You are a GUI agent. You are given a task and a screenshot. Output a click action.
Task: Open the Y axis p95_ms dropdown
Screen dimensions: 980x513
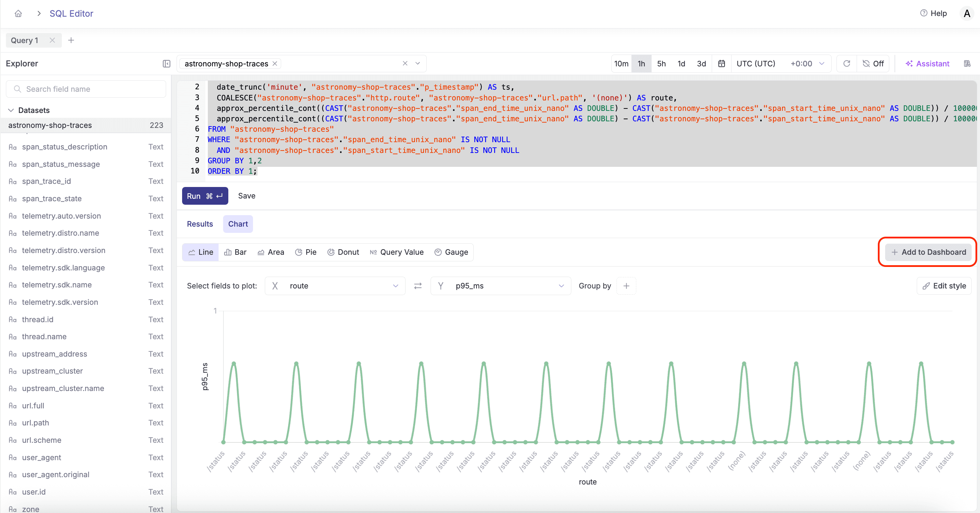coord(501,286)
